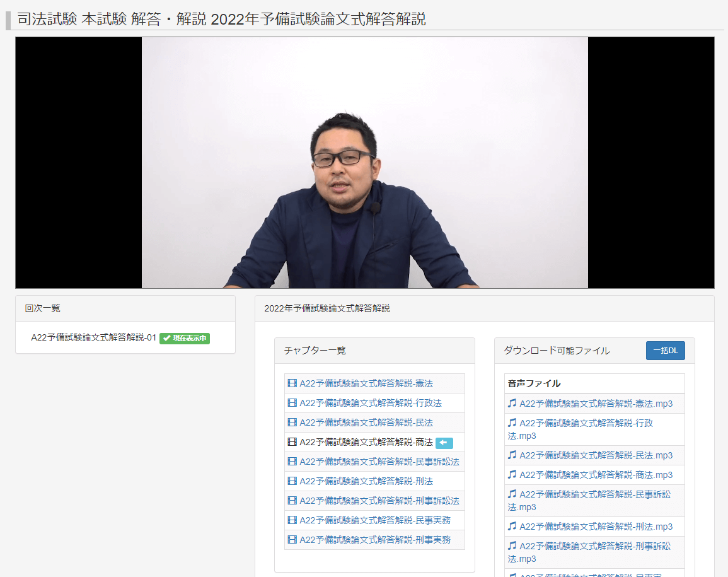Viewport: 728px width, 577px height.
Task: Click music note icon for 憲法.mp3
Action: [x=512, y=404]
